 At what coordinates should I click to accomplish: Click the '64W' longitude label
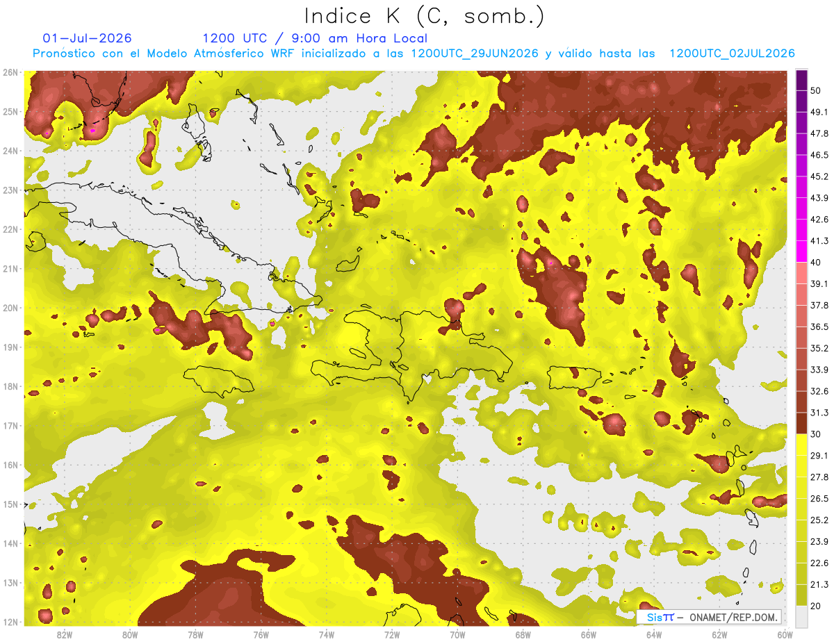coord(654,635)
